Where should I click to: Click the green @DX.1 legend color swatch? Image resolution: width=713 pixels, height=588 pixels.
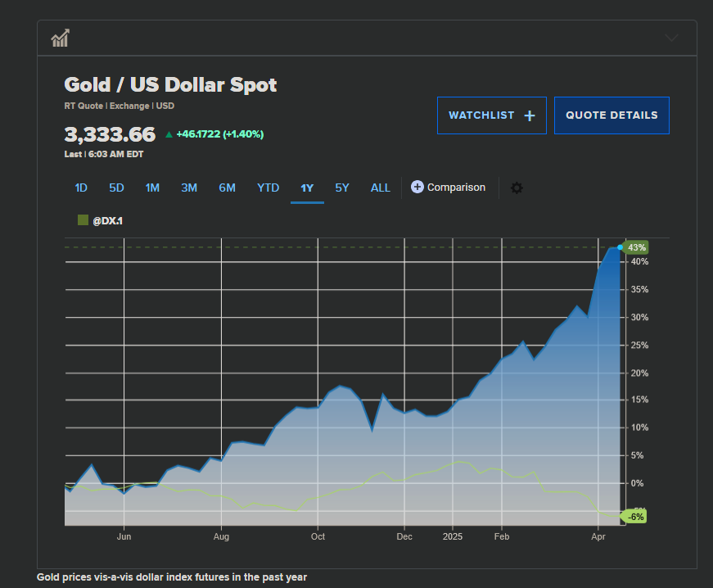coord(83,220)
